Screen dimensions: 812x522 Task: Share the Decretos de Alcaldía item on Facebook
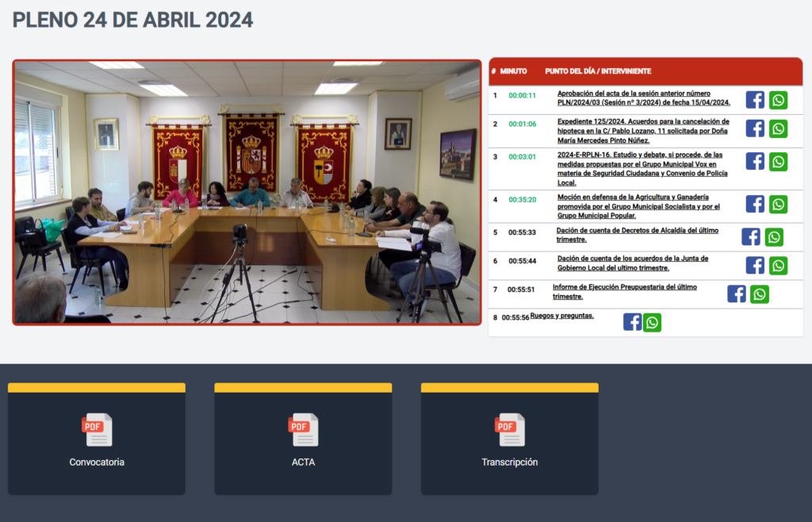[x=750, y=236]
